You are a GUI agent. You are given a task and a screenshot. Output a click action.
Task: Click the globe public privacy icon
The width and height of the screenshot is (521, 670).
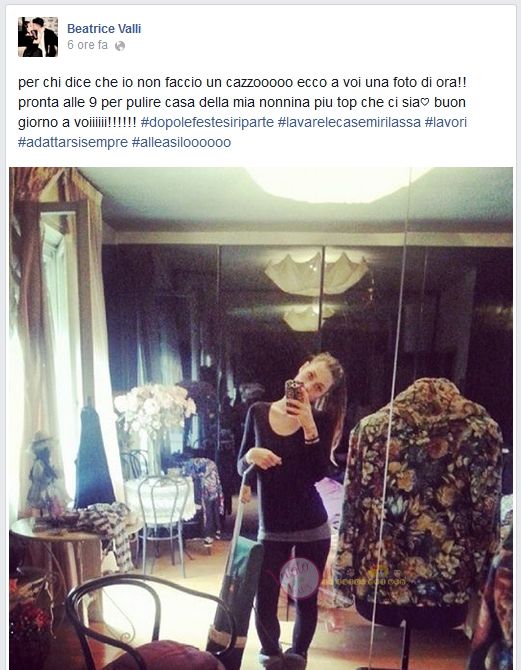[120, 46]
